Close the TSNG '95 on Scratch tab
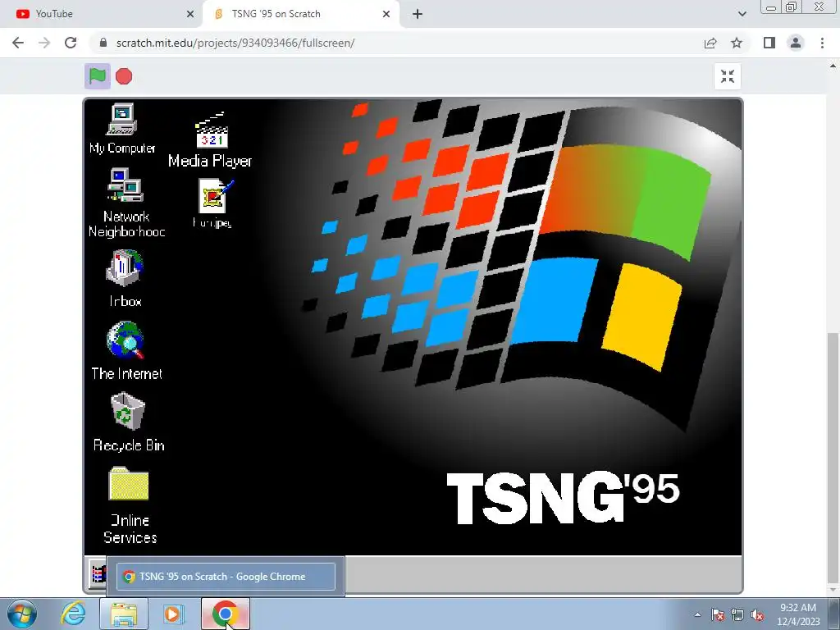840x630 pixels. point(386,14)
